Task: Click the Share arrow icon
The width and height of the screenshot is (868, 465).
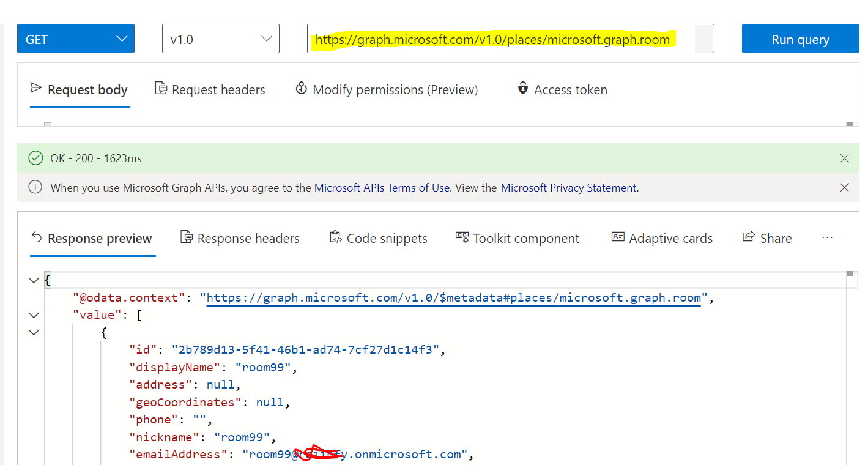Action: [748, 237]
